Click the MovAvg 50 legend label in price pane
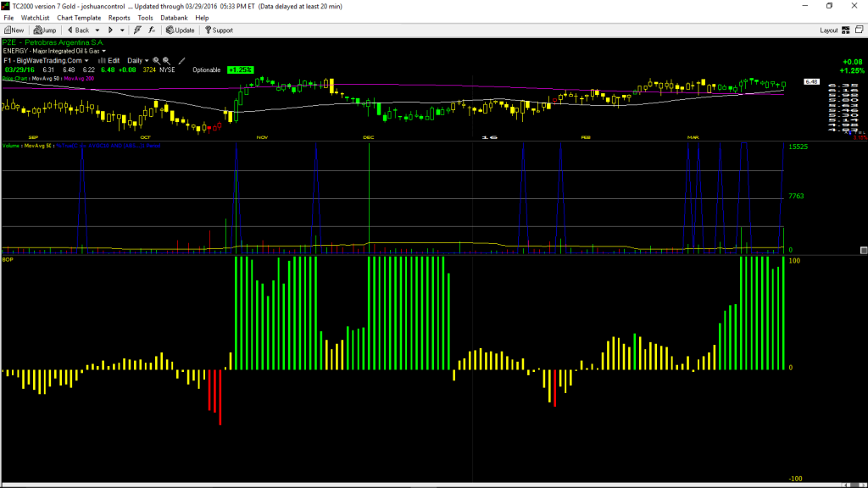 pyautogui.click(x=46, y=79)
